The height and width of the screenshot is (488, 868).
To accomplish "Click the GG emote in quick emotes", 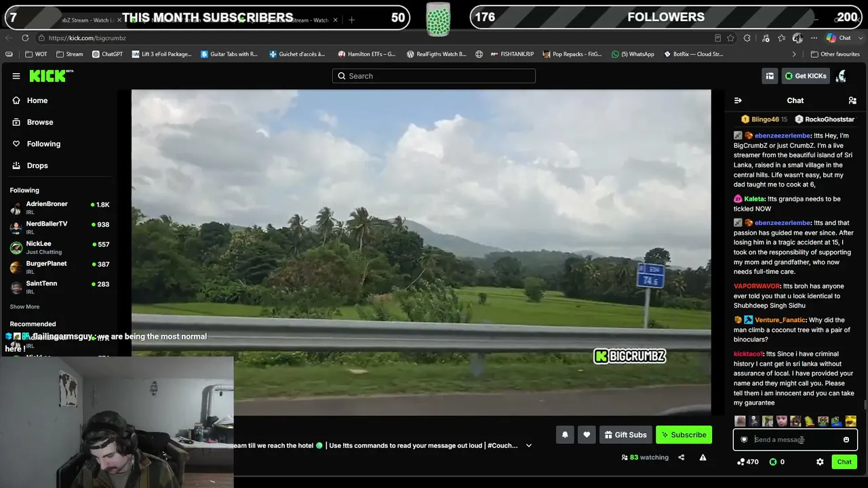I will [823, 422].
